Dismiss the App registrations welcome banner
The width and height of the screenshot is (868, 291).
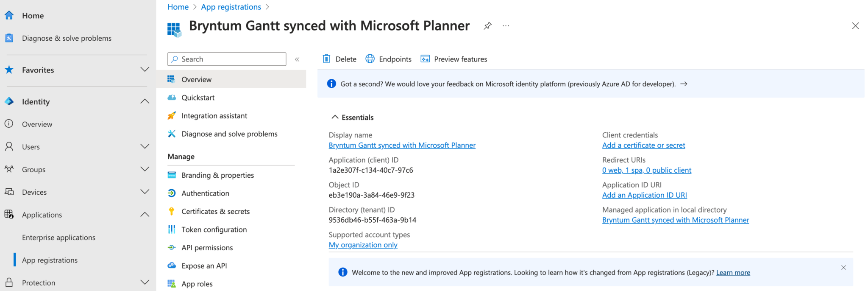point(843,267)
